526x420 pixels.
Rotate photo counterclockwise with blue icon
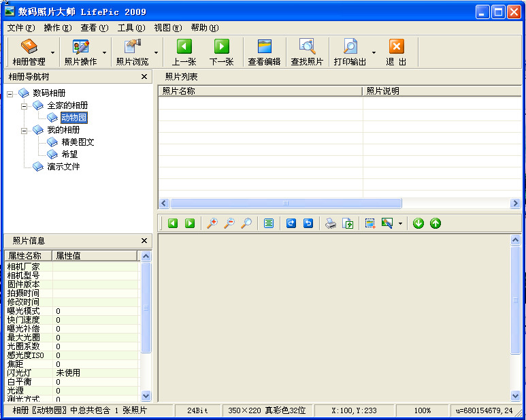tap(308, 223)
